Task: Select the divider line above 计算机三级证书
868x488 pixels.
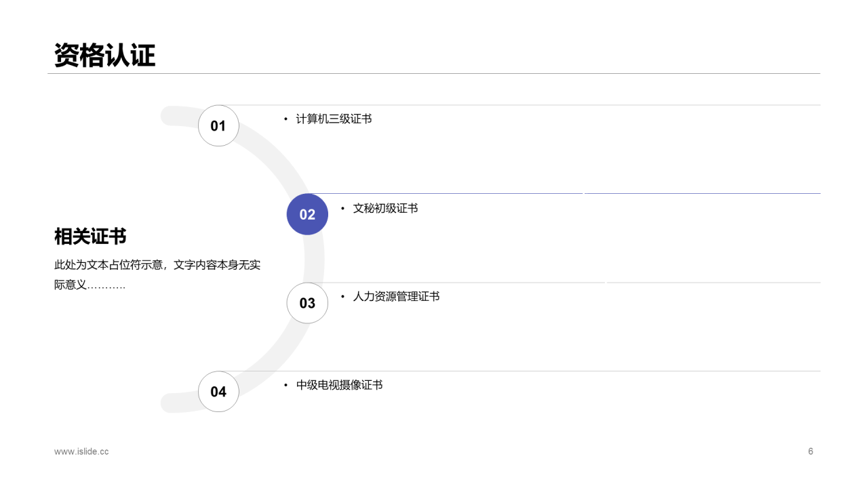Action: click(x=520, y=105)
